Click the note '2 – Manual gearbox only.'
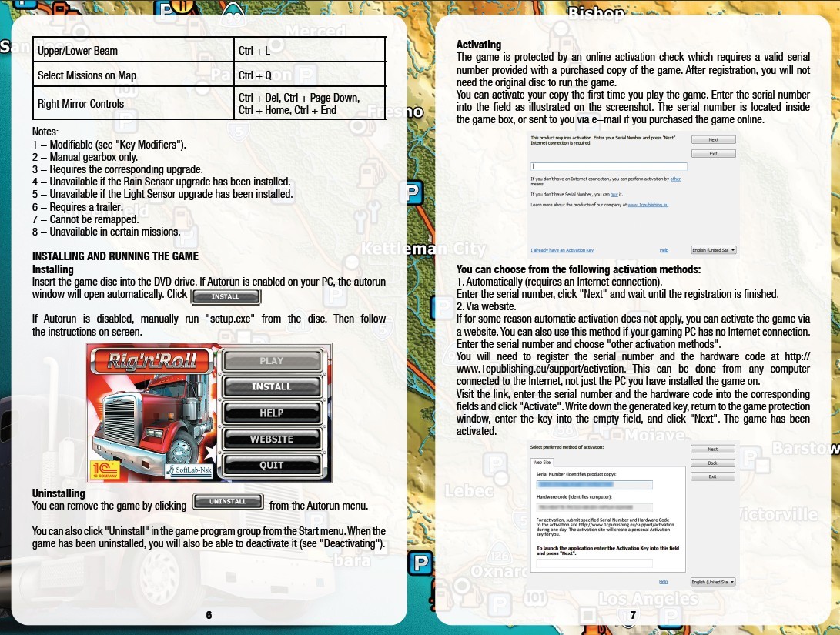This screenshot has height=635, width=840. click(85, 157)
